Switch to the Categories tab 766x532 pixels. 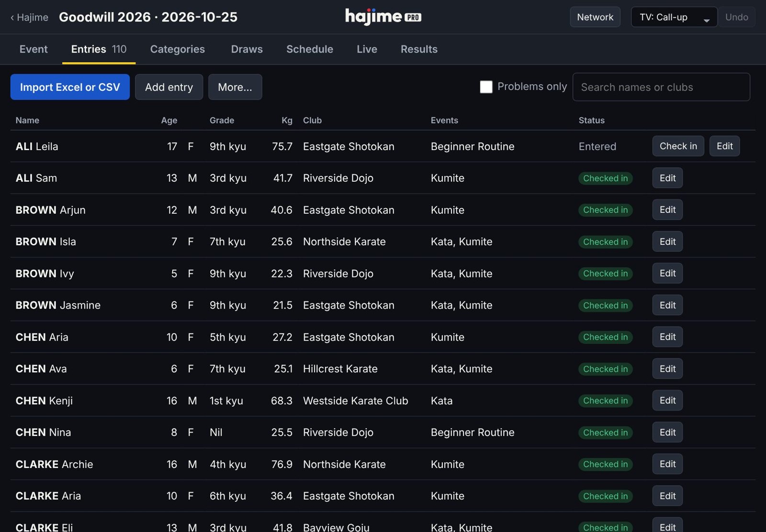(178, 49)
